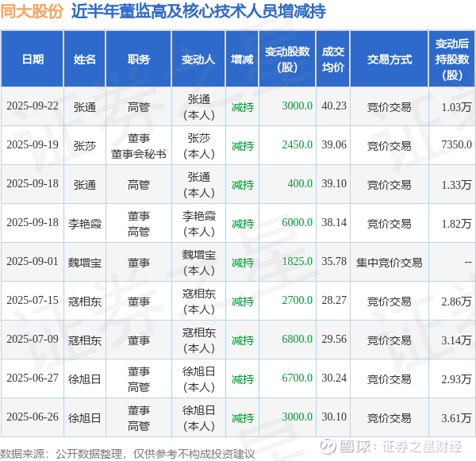The width and height of the screenshot is (476, 461).
Task: Click the 2025-09-22 date cell
Action: [x=33, y=106]
